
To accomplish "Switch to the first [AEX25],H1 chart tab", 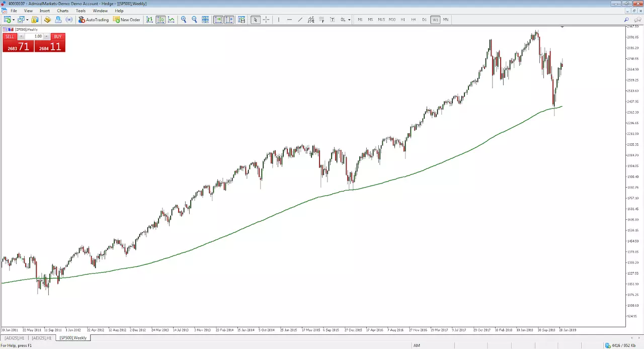I will click(x=15, y=338).
